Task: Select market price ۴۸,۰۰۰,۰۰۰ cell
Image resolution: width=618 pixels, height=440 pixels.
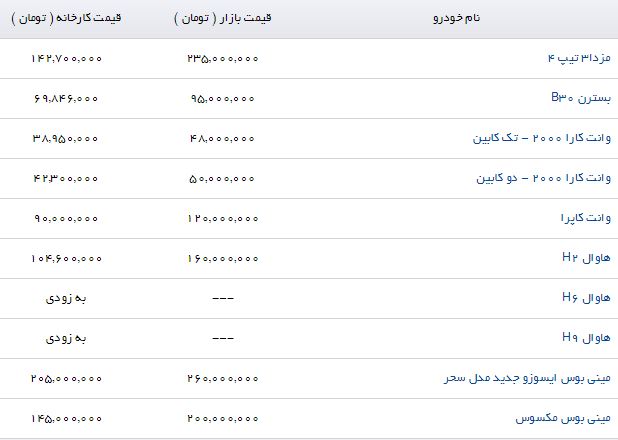Action: pos(222,139)
